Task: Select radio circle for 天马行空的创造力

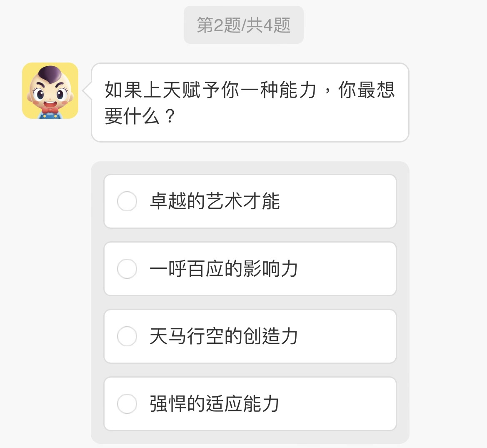Action: (127, 336)
